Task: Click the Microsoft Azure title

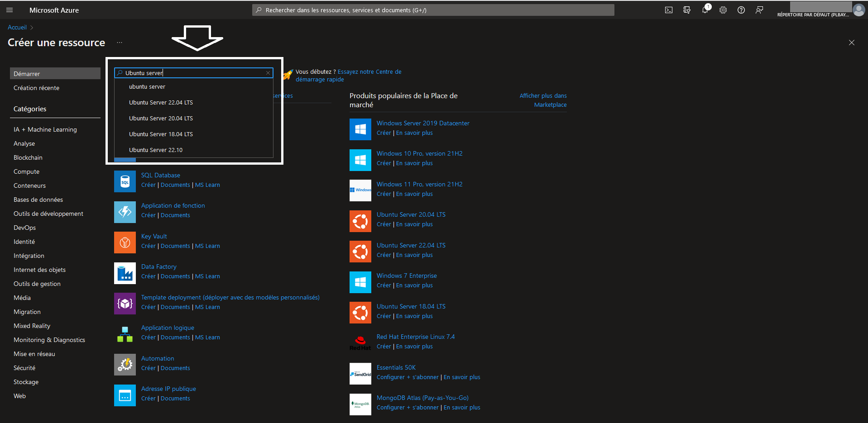Action: click(x=54, y=10)
